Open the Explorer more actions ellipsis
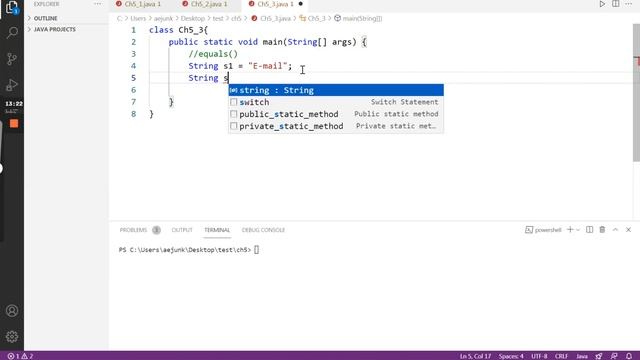The width and height of the screenshot is (640, 360). (x=98, y=4)
